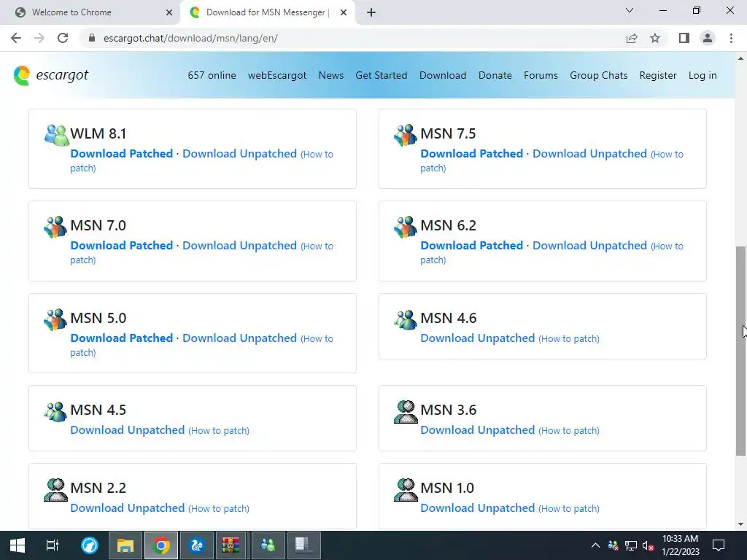The width and height of the screenshot is (747, 560).
Task: Click the 657 online link
Action: [x=212, y=75]
